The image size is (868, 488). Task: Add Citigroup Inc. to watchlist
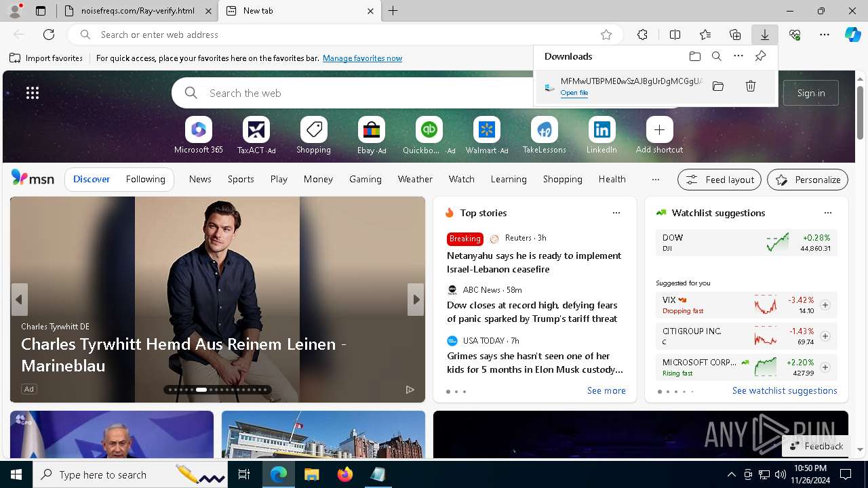pyautogui.click(x=825, y=336)
